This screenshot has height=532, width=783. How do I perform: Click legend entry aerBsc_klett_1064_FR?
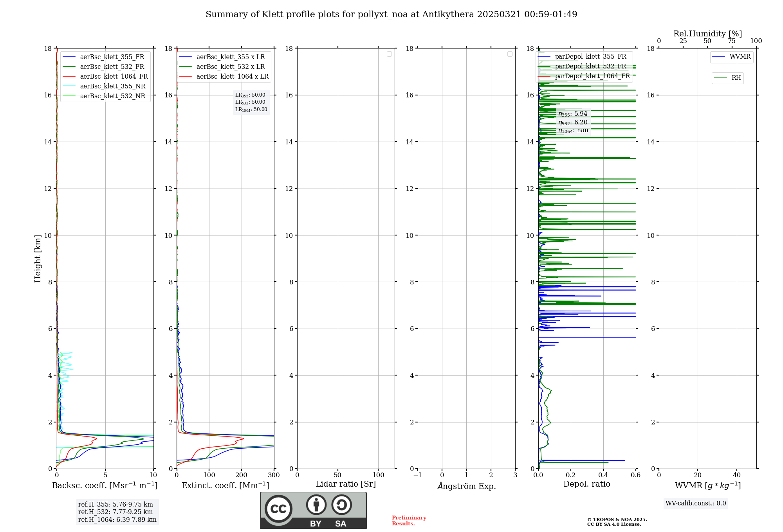[x=106, y=77]
